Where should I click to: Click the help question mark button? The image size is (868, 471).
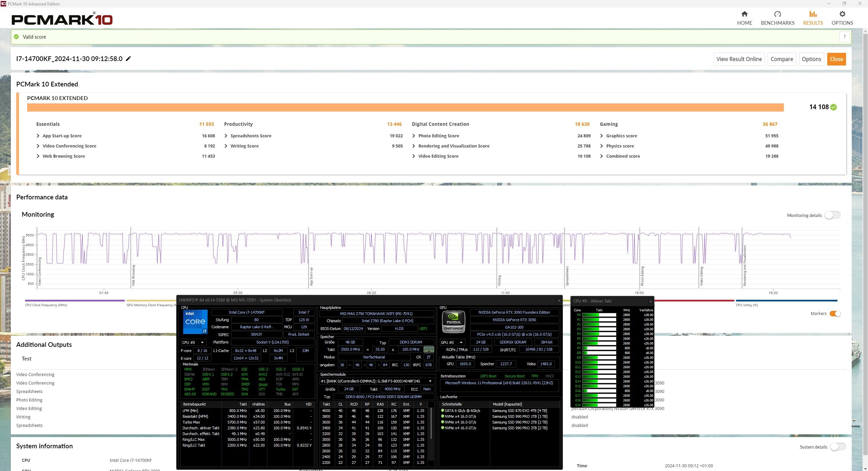tap(844, 37)
